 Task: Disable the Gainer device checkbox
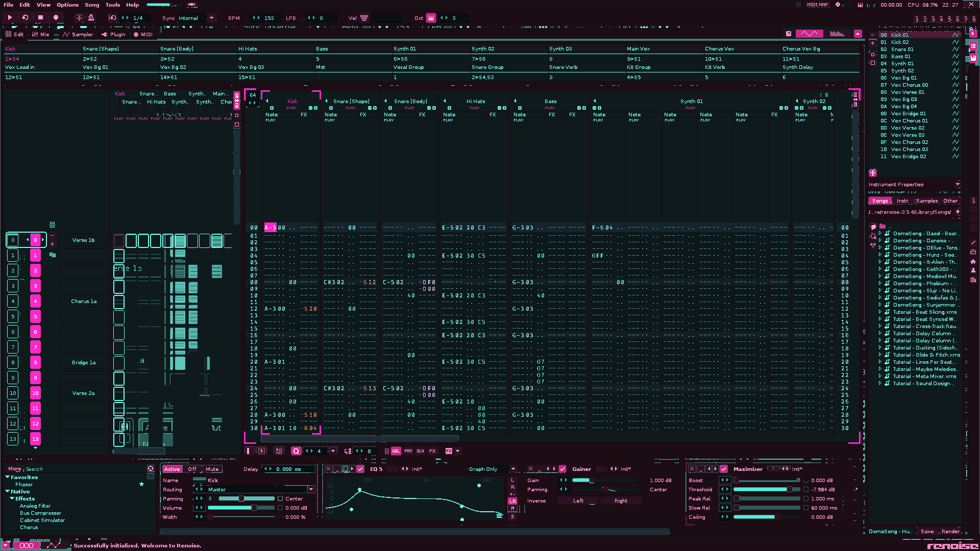pyautogui.click(x=562, y=469)
